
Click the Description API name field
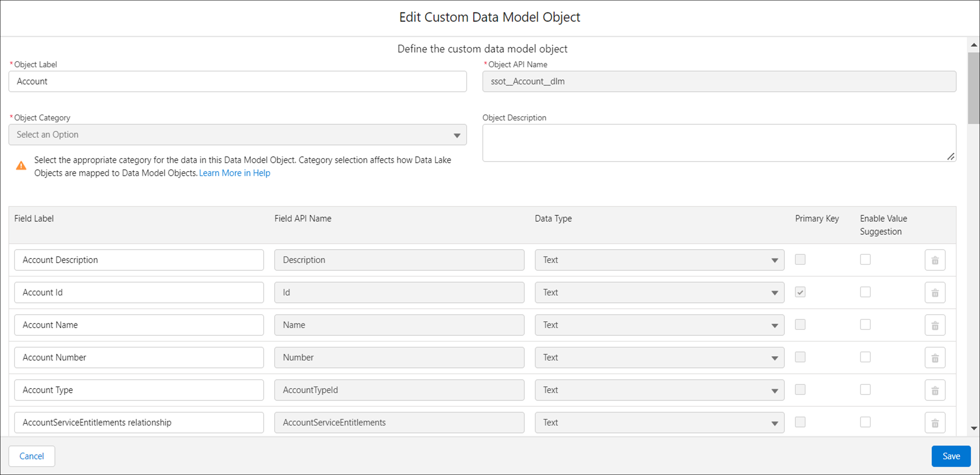pyautogui.click(x=399, y=260)
